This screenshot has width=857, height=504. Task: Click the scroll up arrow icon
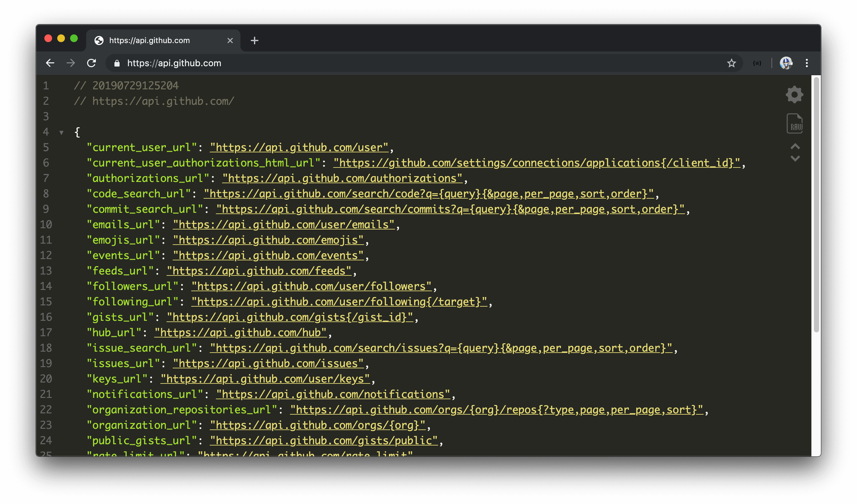795,146
